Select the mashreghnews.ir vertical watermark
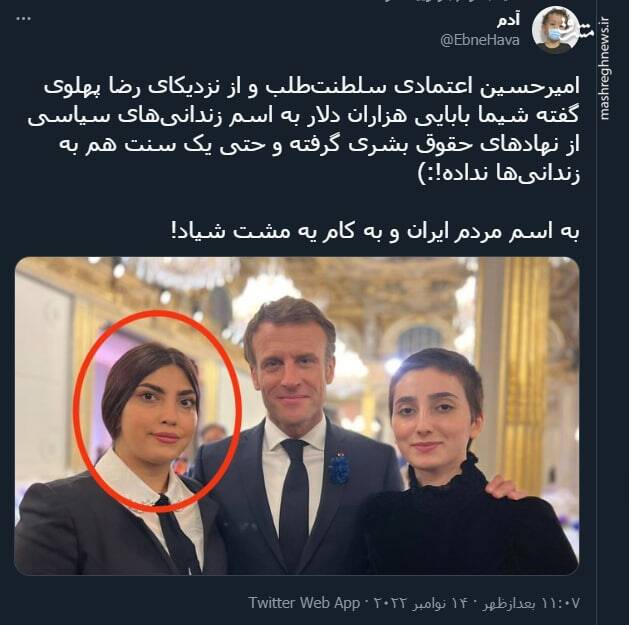This screenshot has height=625, width=629. (x=605, y=68)
